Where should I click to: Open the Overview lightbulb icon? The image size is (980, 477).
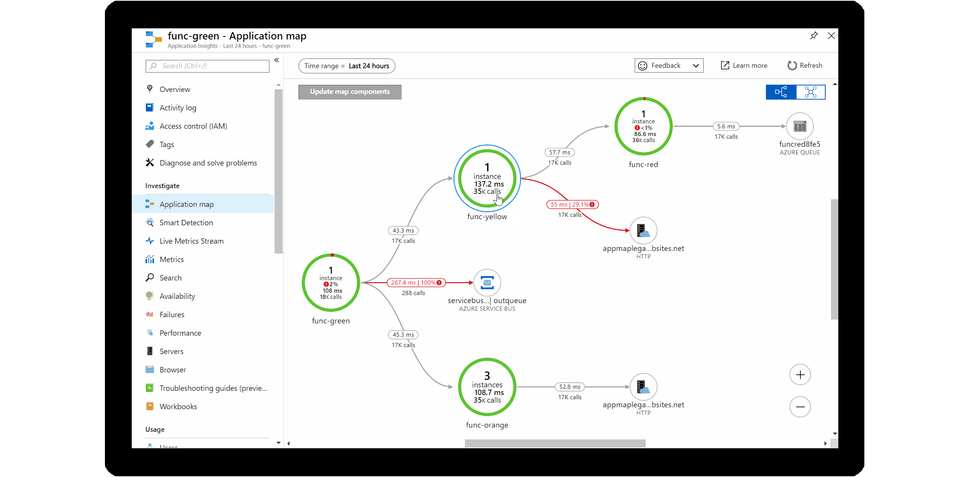pyautogui.click(x=150, y=89)
